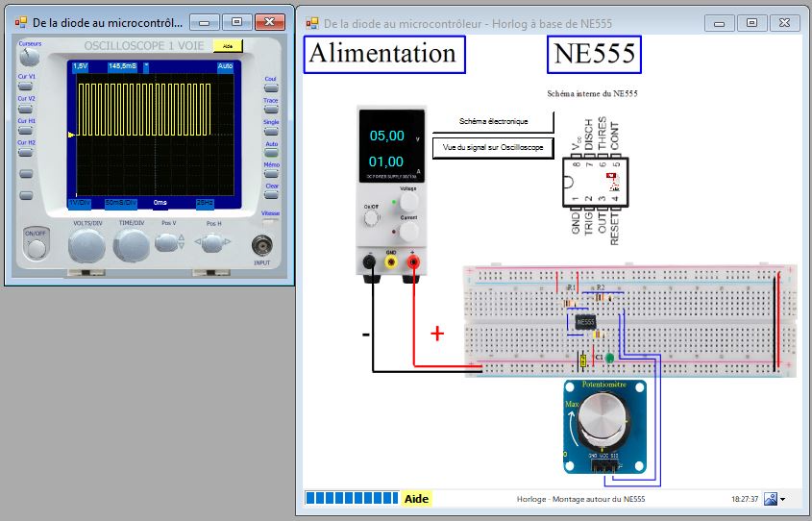The image size is (812, 521).
Task: Click the Pos H right arrow
Action: (227, 243)
